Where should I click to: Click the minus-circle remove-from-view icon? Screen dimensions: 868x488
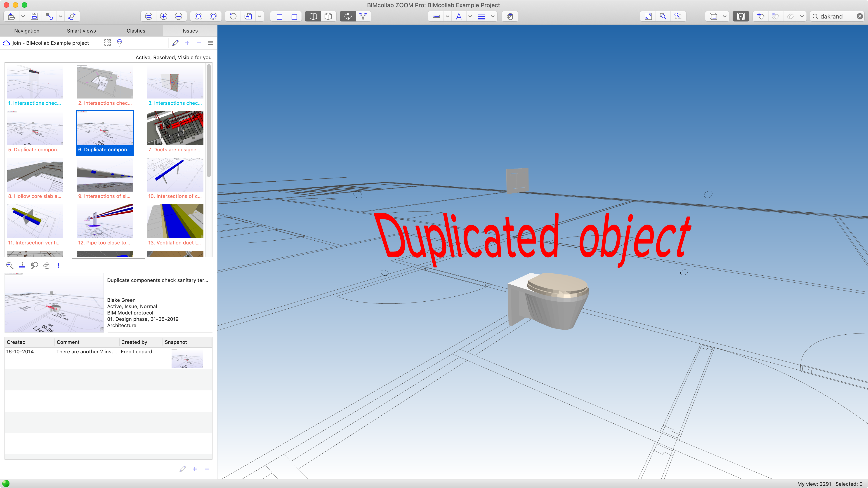click(x=179, y=16)
